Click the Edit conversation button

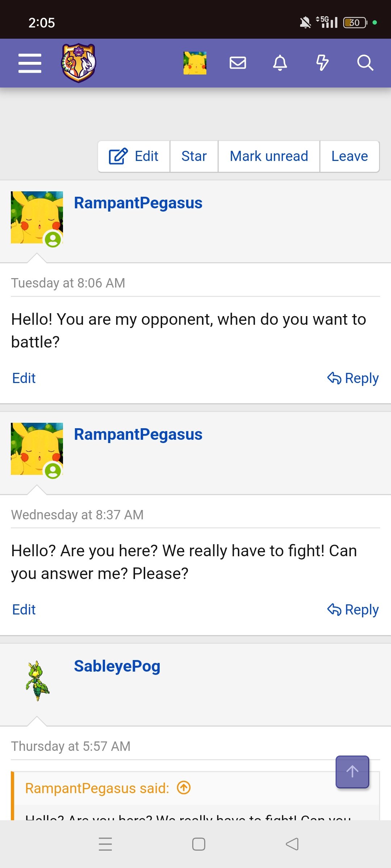click(x=134, y=156)
